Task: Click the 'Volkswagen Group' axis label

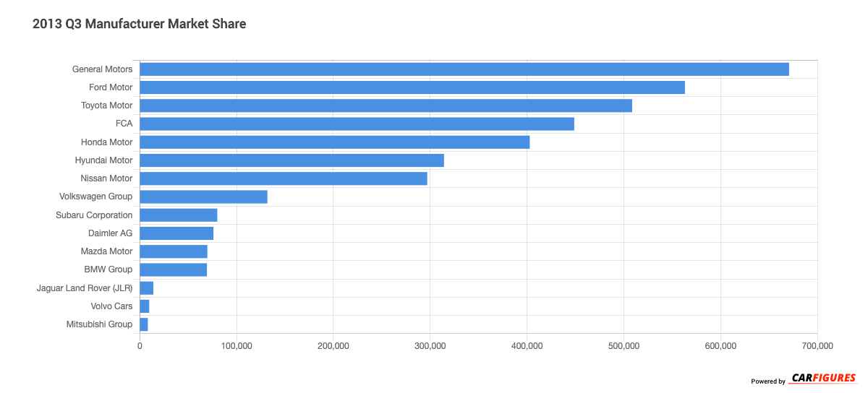Action: tap(95, 196)
